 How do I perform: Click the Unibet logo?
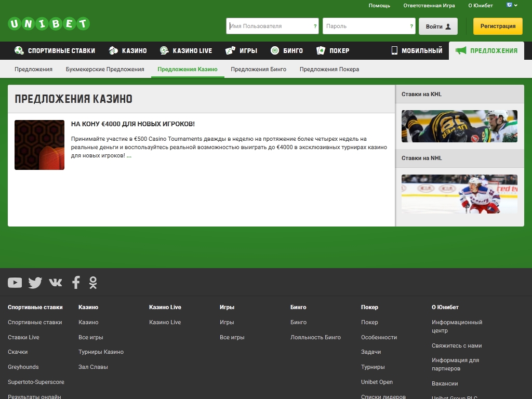49,24
